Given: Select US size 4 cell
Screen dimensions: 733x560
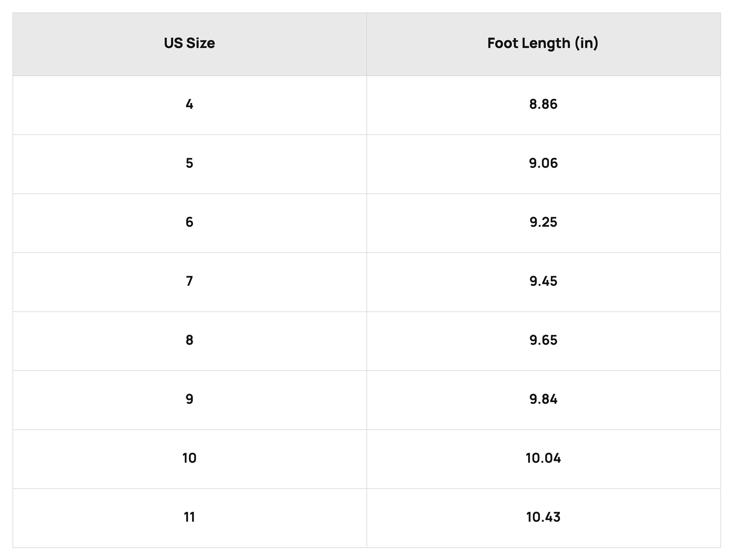Looking at the screenshot, I should pos(189,105).
